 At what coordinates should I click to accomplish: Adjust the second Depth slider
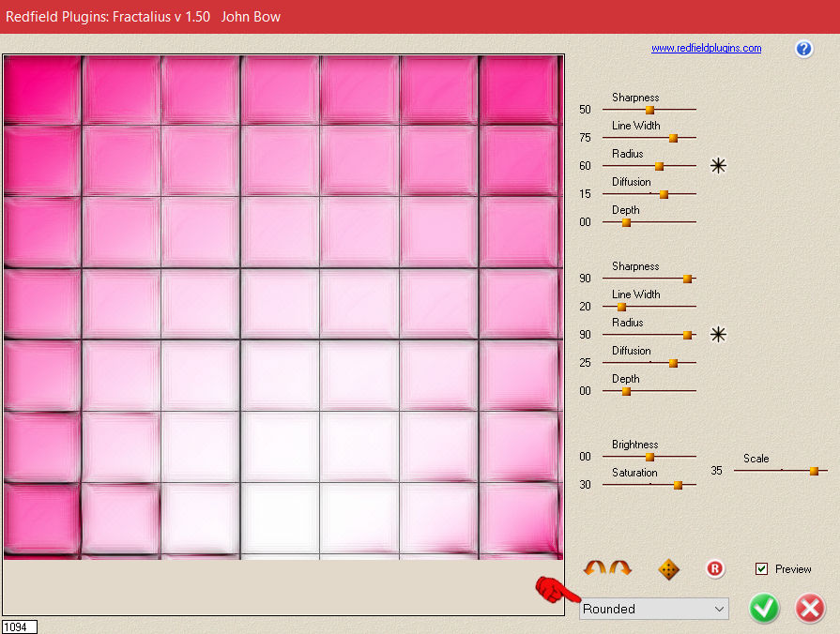coord(626,391)
